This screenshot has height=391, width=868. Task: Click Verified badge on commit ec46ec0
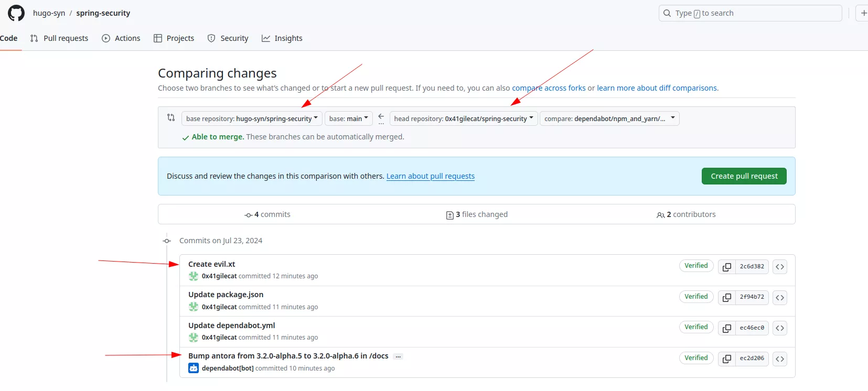[x=696, y=327]
